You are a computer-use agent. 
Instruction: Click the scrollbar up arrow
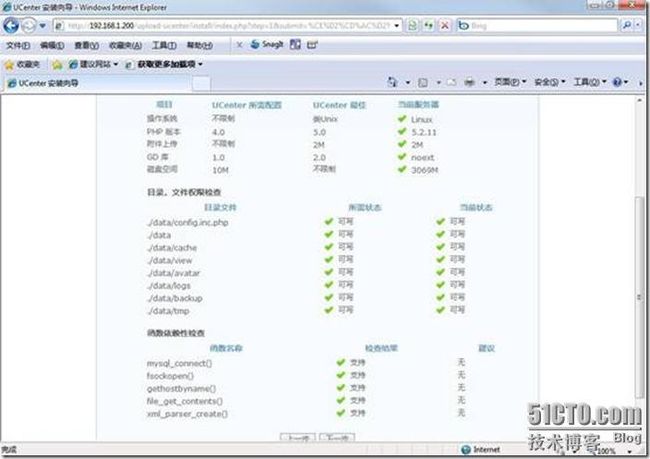click(x=640, y=100)
